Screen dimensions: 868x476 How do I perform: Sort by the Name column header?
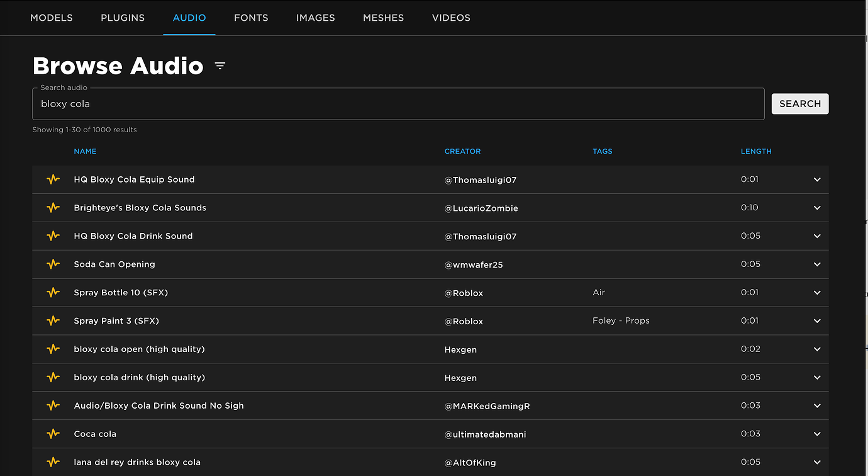(x=85, y=151)
